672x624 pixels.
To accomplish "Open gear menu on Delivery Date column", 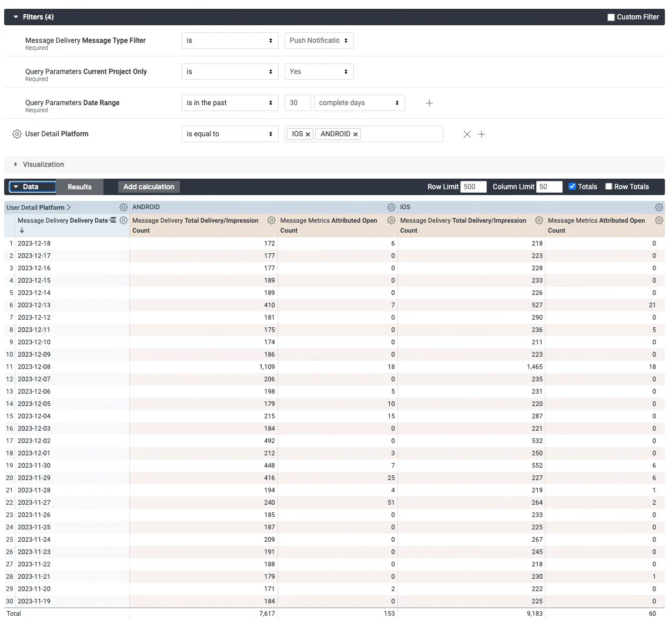I will point(123,220).
